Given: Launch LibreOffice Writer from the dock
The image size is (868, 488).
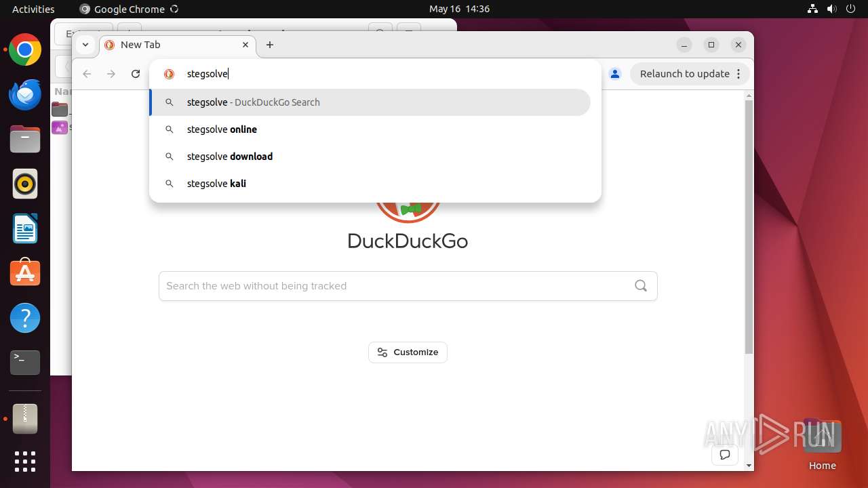Looking at the screenshot, I should point(25,228).
